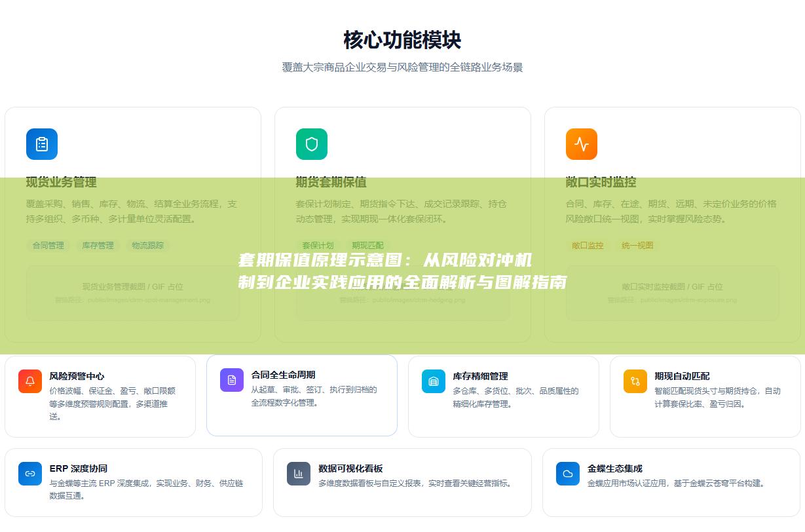Click the green shield icon for 期货套期保值

(x=312, y=144)
